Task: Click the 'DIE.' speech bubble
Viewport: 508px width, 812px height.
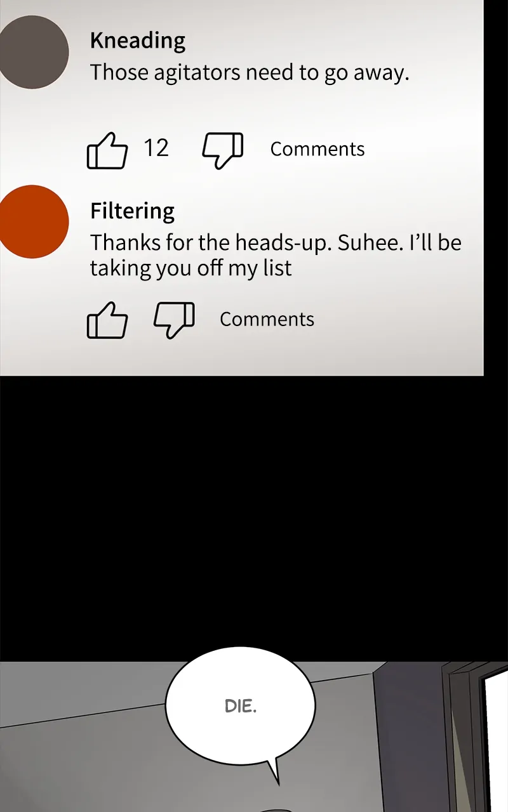Action: click(x=240, y=706)
